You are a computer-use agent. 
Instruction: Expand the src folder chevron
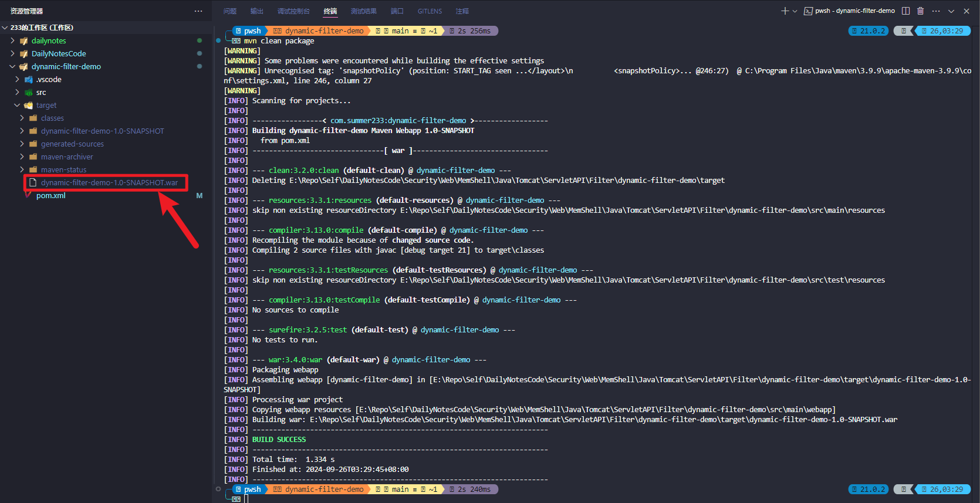click(x=17, y=92)
